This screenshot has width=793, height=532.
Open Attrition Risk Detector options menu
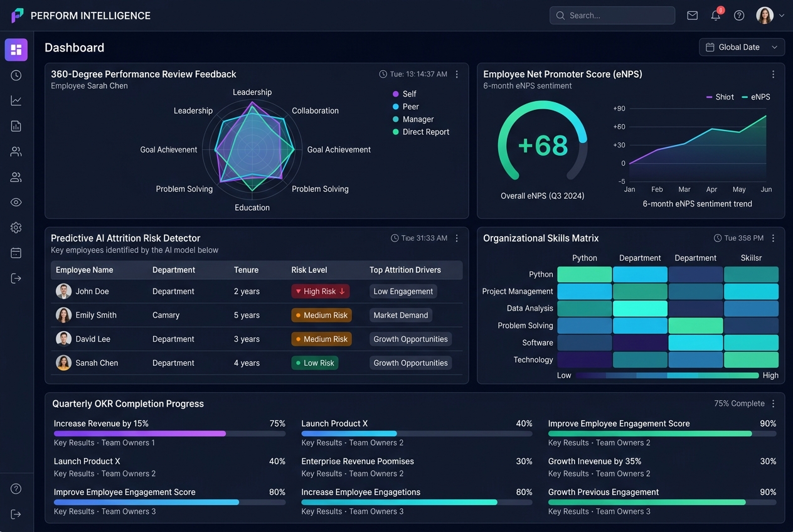pyautogui.click(x=457, y=238)
